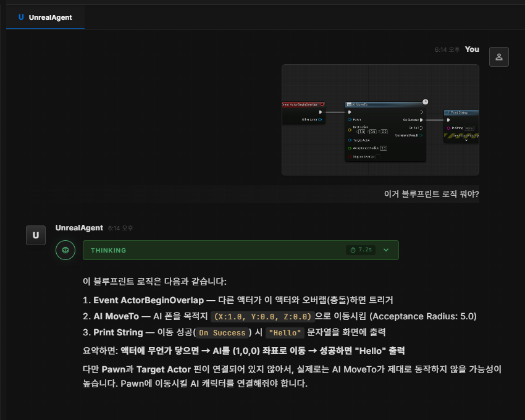Open the uploaded blueprint screenshot
The height and width of the screenshot is (420, 525).
pos(380,119)
